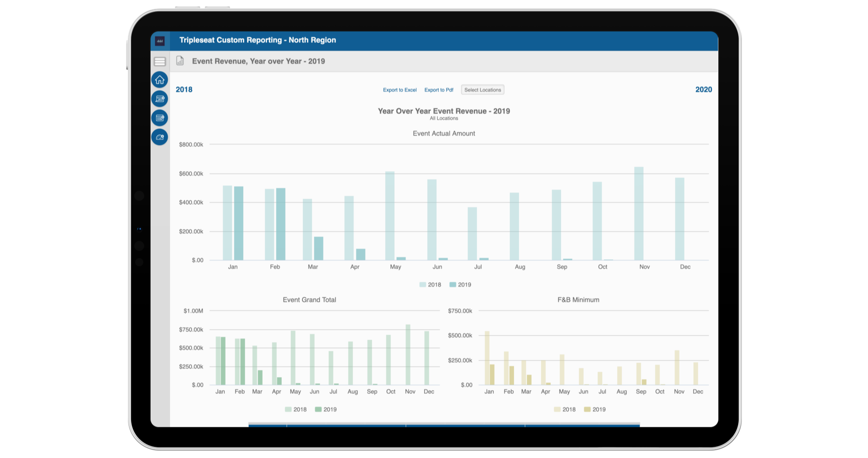Open the list report settings sidebar icon
The height and width of the screenshot is (458, 868).
click(160, 118)
